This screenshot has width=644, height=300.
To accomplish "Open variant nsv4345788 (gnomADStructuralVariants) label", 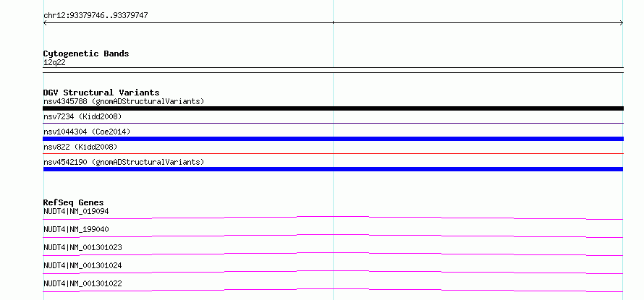I will point(124,101).
